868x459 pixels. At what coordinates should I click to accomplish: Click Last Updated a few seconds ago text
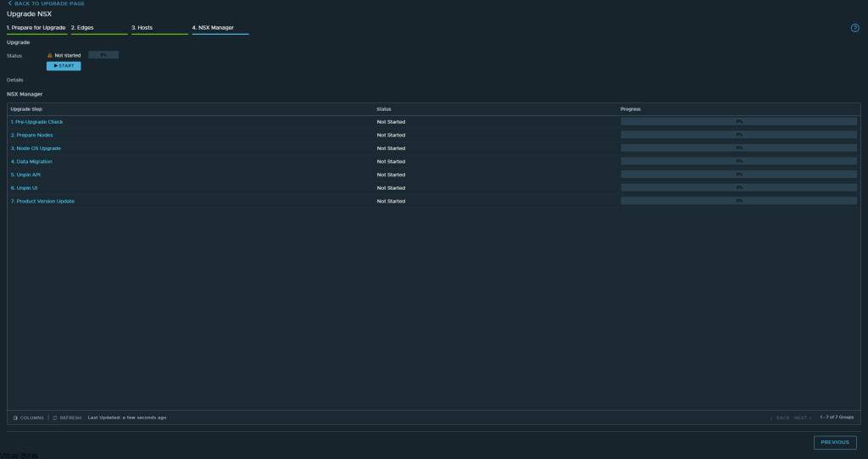point(127,418)
